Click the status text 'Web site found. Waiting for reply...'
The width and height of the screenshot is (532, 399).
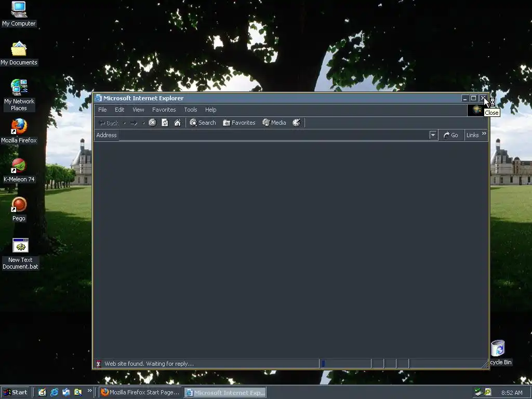point(149,364)
